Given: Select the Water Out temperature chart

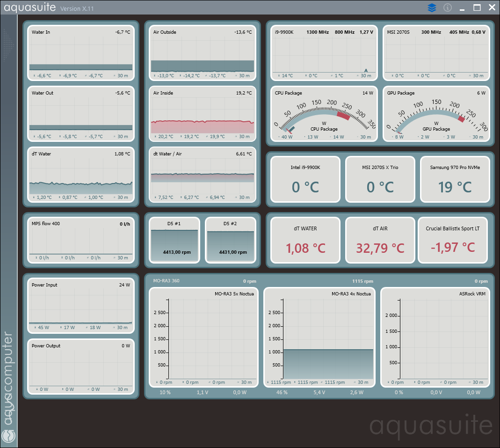Looking at the screenshot, I should click(x=80, y=114).
